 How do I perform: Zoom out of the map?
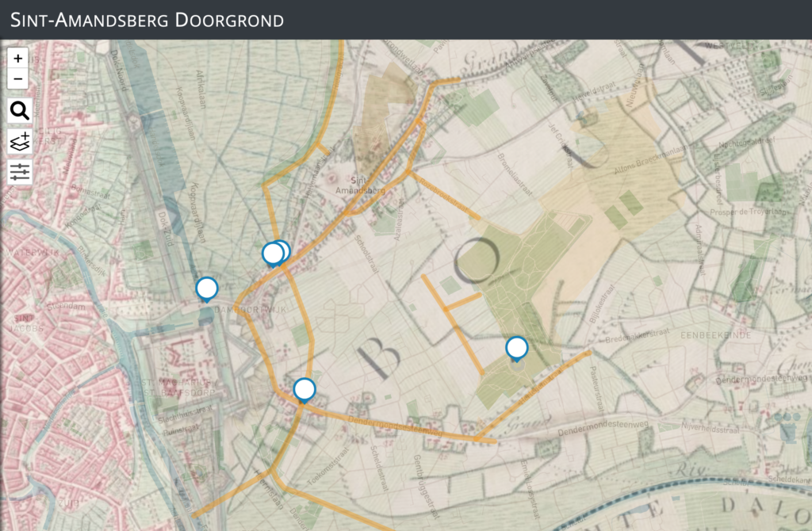click(x=18, y=79)
